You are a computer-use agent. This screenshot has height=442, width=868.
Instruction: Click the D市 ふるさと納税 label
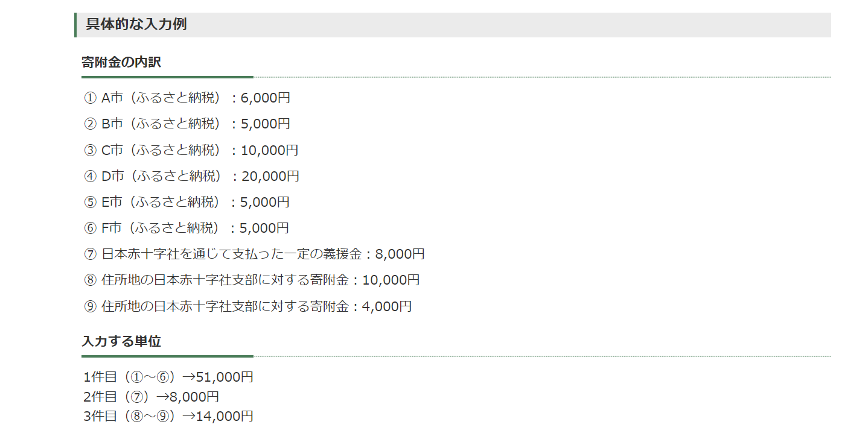click(x=163, y=176)
